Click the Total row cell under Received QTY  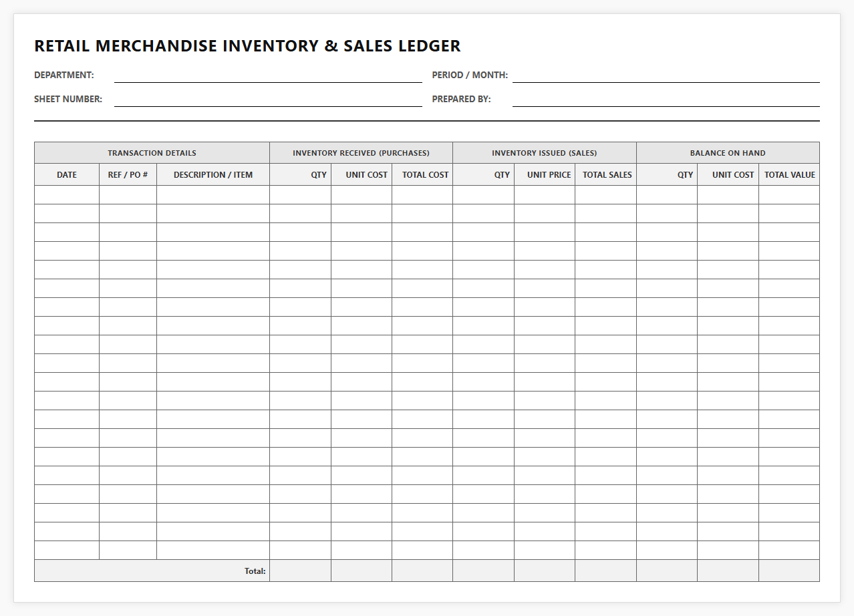pyautogui.click(x=301, y=571)
